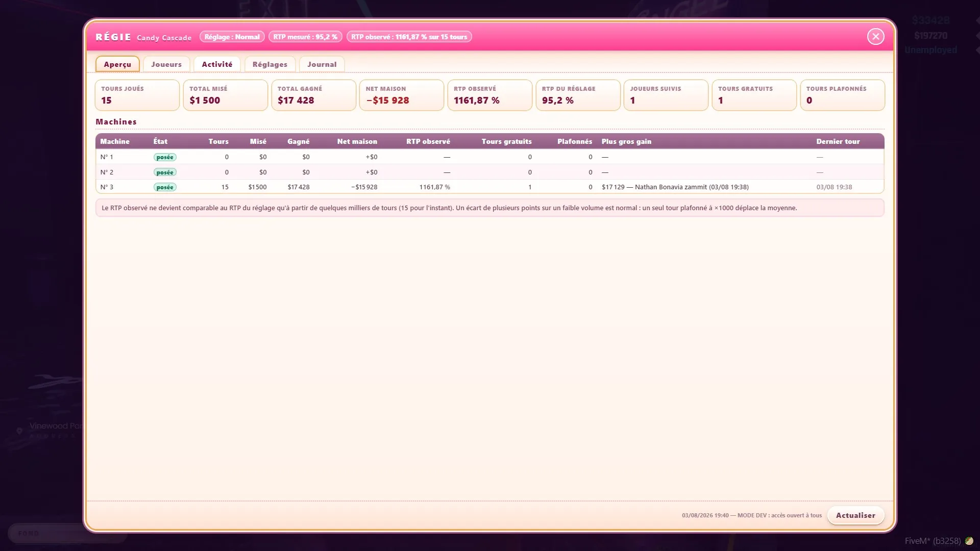Click the 'Réglage : Normal' header pill
The width and height of the screenshot is (980, 551).
pos(232,37)
